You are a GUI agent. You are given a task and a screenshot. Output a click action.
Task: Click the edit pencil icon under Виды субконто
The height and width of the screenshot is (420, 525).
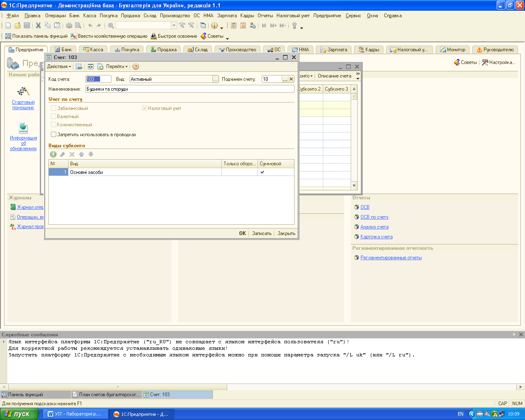pyautogui.click(x=63, y=154)
